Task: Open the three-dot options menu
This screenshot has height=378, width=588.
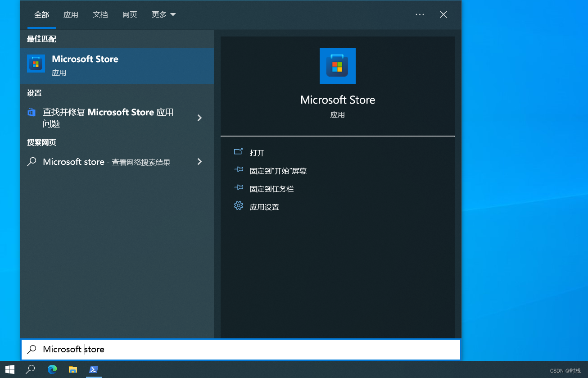Action: click(420, 14)
